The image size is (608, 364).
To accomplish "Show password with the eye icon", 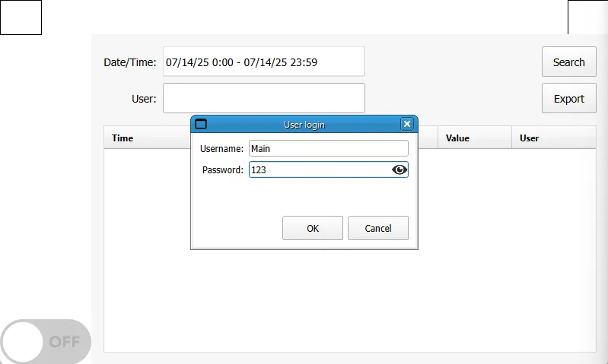I will coord(399,170).
